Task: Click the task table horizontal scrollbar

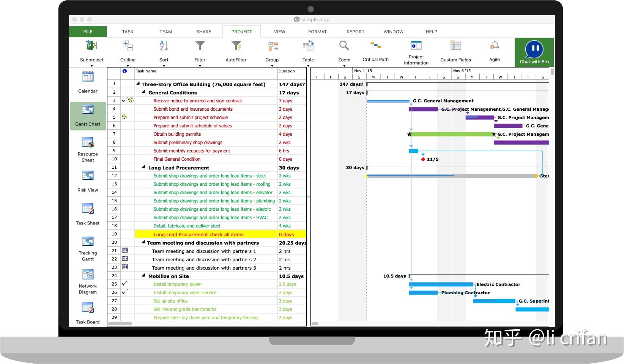Action: click(x=120, y=324)
